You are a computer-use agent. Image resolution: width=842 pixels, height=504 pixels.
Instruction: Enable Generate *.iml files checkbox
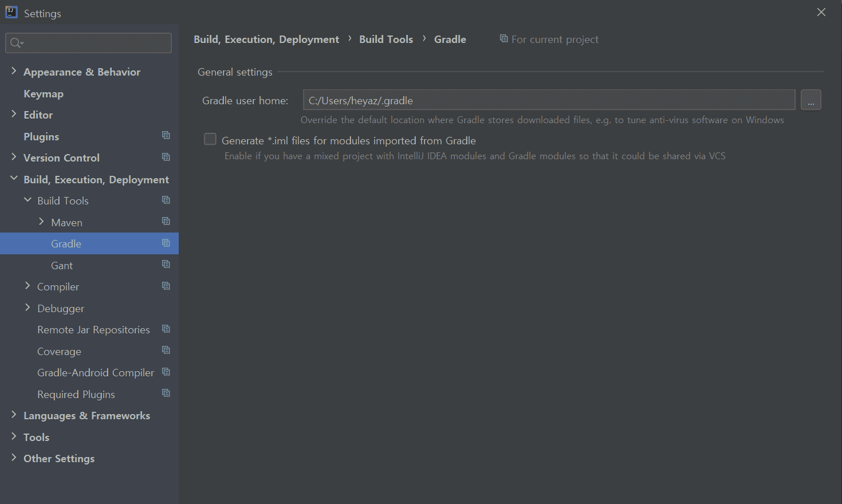pos(210,139)
